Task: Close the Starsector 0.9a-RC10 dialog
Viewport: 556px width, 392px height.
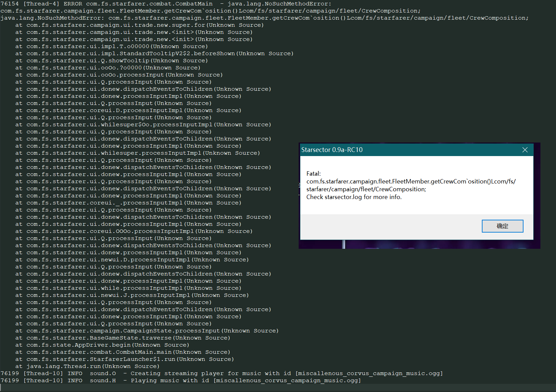Action: coord(525,150)
